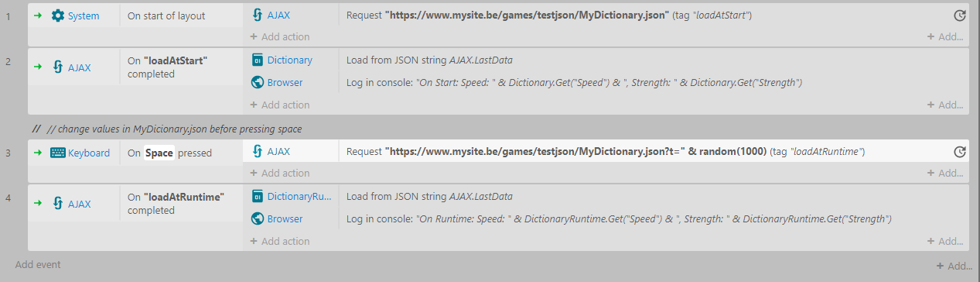Viewport: 980px width, 282px height.
Task: Click the AJAX action icon in event 1
Action: 258,15
